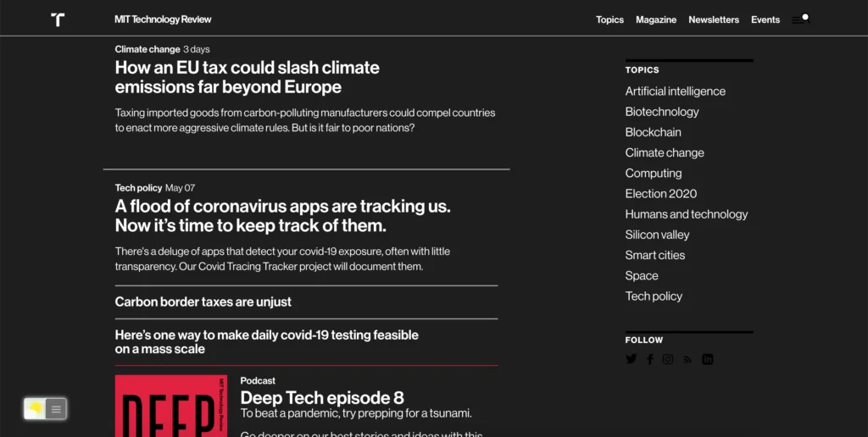Open the Instagram follow icon
Image resolution: width=868 pixels, height=437 pixels.
click(x=668, y=359)
